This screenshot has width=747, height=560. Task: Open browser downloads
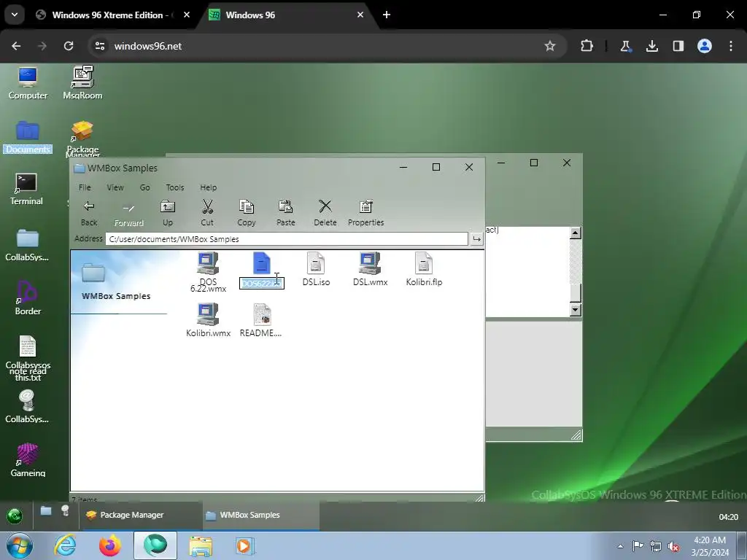(x=651, y=46)
